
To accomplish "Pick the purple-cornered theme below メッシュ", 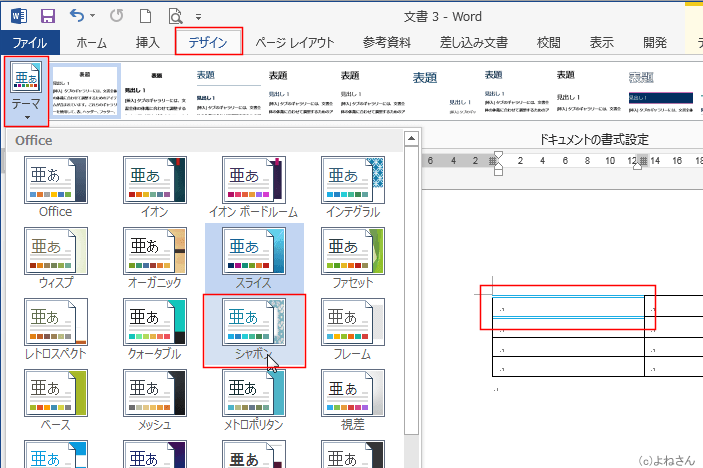I will (155, 454).
